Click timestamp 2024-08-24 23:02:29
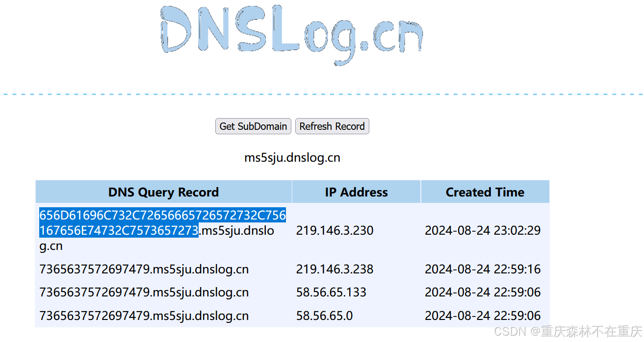The height and width of the screenshot is (342, 644). point(483,230)
